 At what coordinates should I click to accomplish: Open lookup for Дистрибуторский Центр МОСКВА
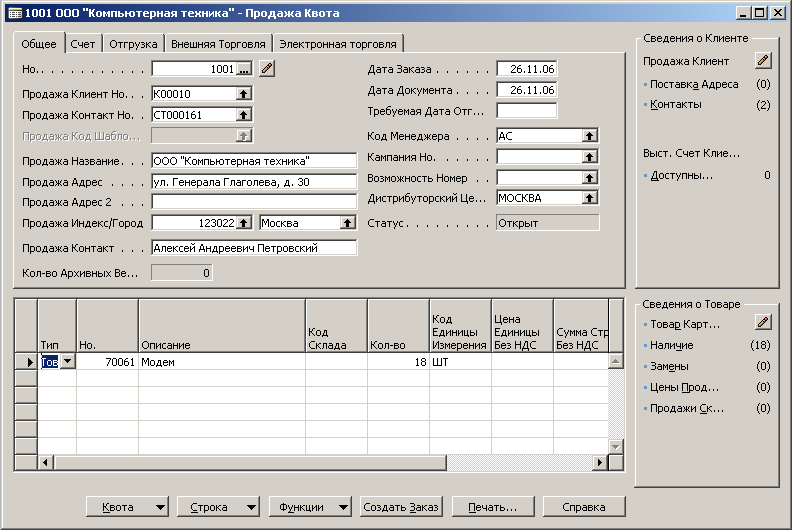pos(589,198)
